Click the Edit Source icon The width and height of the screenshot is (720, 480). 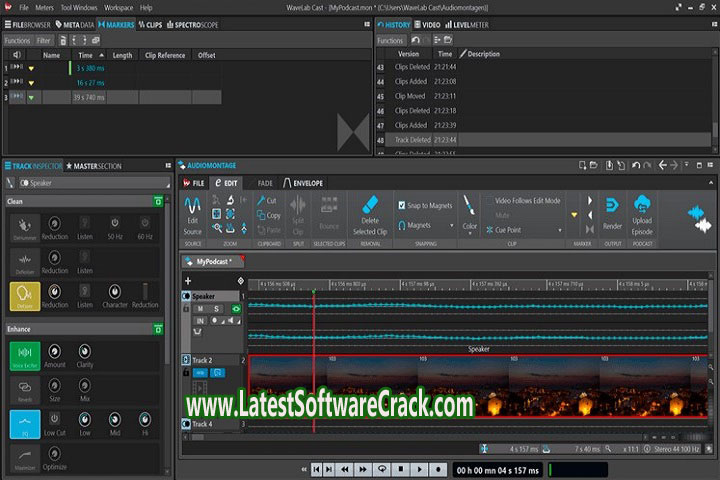coord(192,204)
